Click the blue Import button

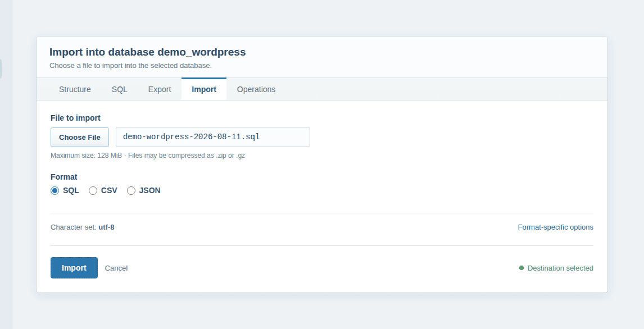click(x=74, y=268)
